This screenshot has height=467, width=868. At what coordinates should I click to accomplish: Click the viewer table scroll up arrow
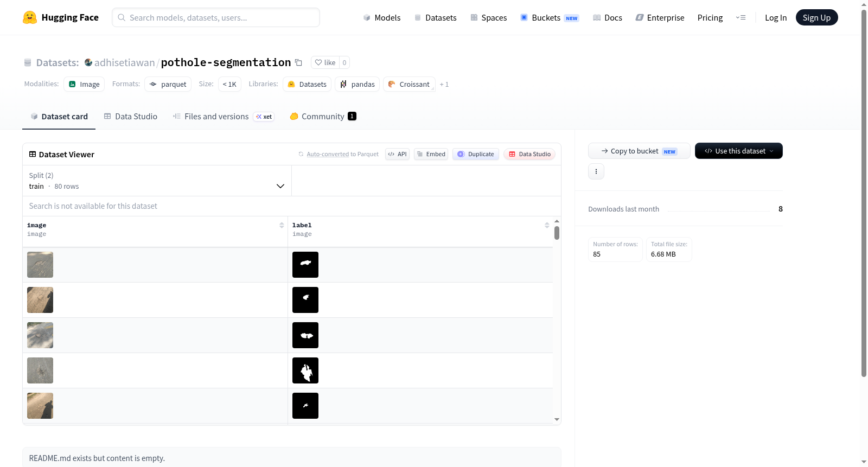[x=557, y=221]
